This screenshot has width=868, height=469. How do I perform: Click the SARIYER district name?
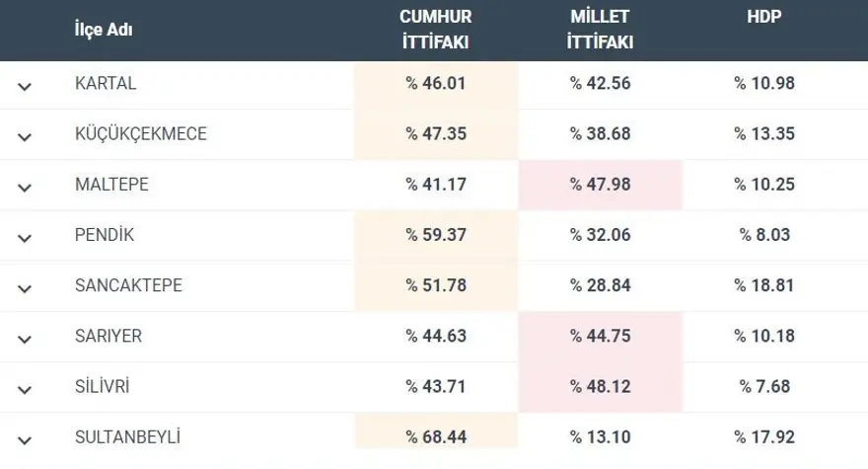click(108, 337)
